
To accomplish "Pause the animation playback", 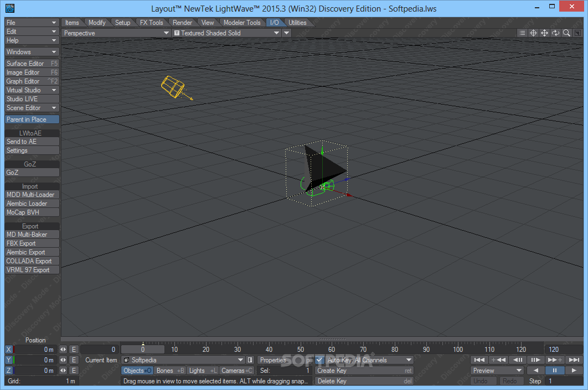I will pos(555,370).
